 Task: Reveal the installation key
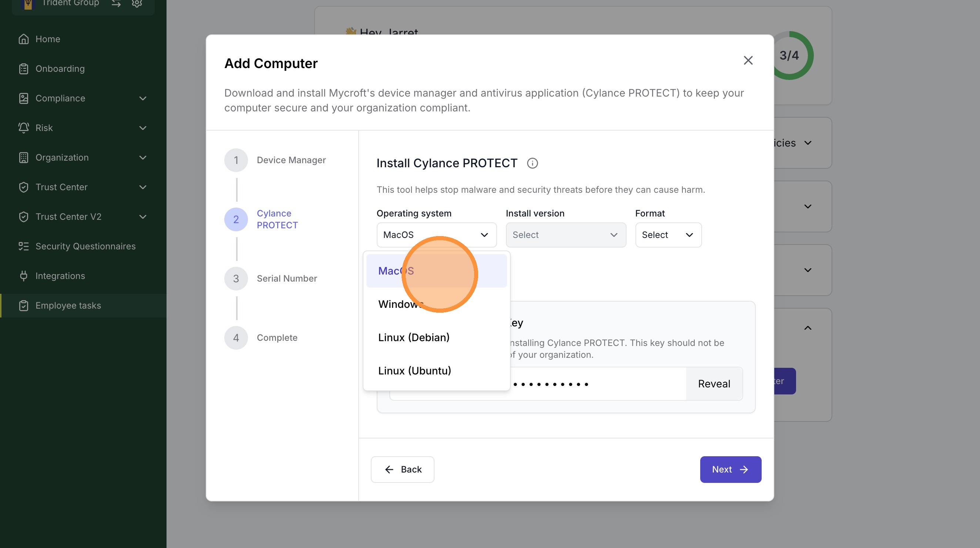pos(714,384)
